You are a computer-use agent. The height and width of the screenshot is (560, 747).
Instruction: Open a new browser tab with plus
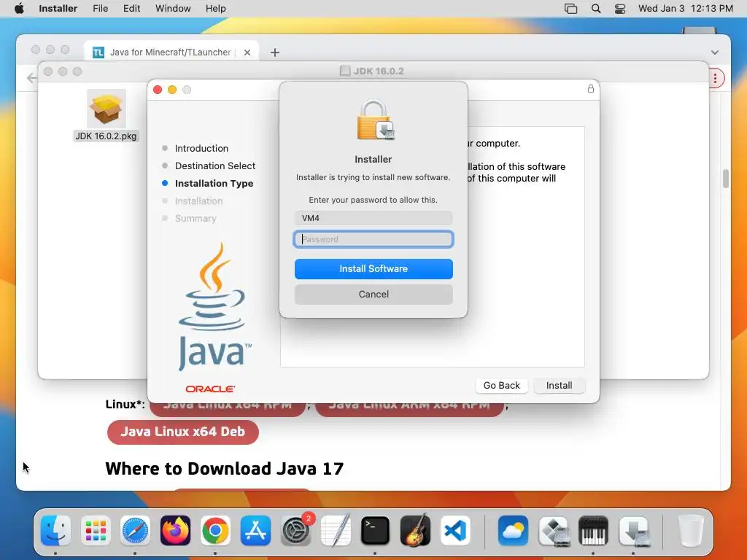pyautogui.click(x=275, y=52)
